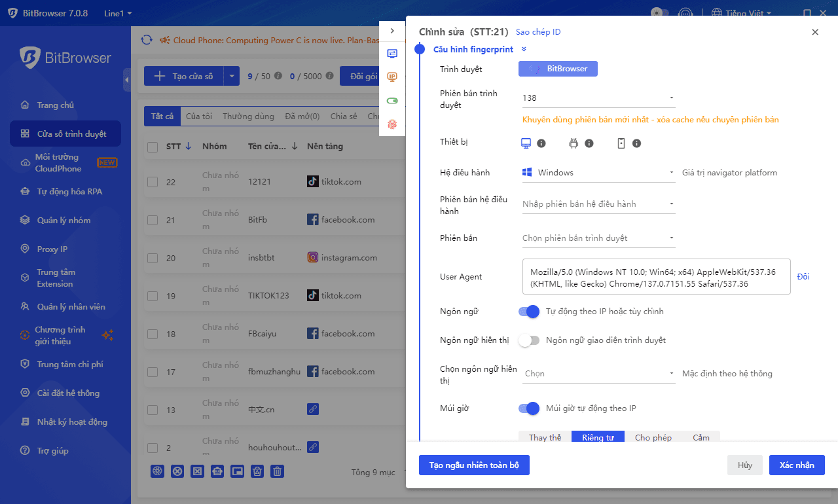Collapse the Cấu hình fingerprint section
Screen dimensions: 838x504
(523, 49)
